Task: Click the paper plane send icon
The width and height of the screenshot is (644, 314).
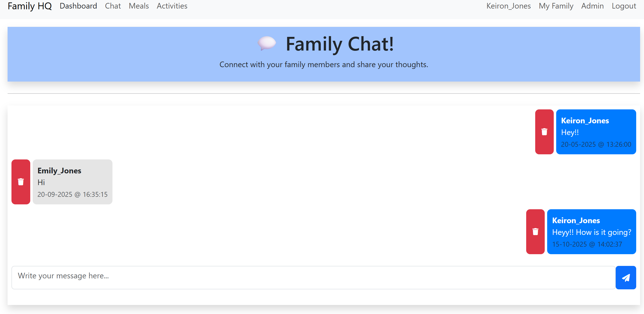Action: coord(626,277)
